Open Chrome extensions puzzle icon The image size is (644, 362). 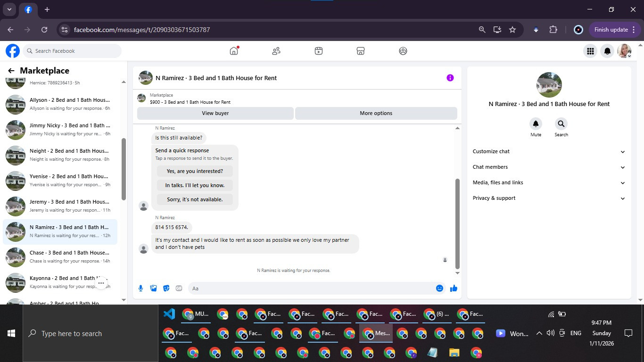(553, 30)
